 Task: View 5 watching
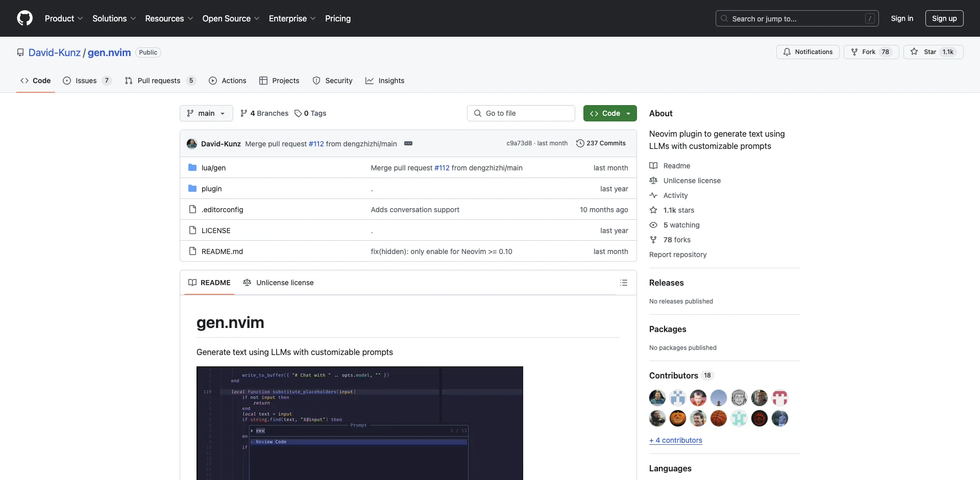tap(674, 225)
